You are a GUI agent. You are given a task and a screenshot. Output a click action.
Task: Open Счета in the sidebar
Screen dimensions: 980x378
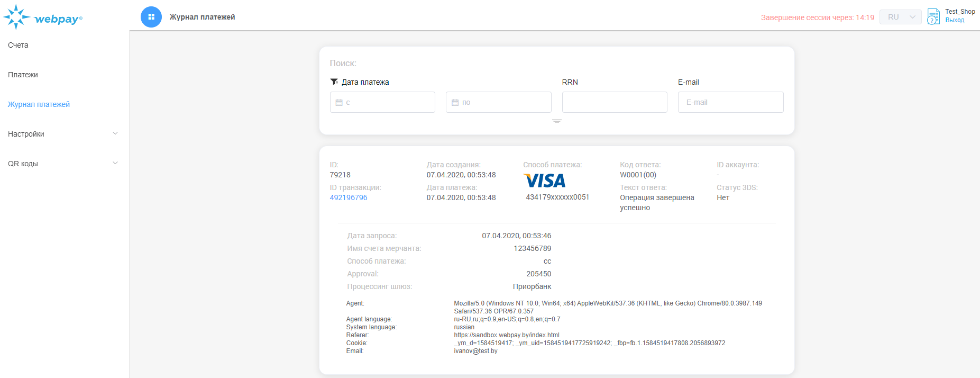(18, 45)
